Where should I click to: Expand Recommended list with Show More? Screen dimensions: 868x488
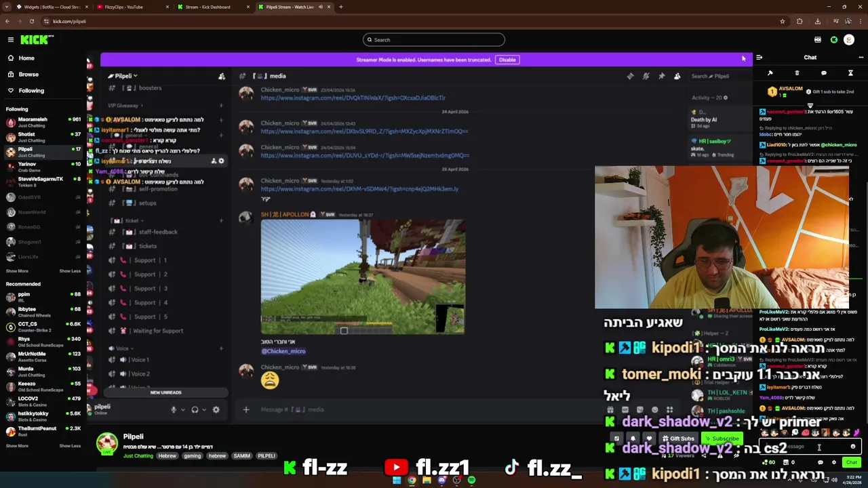coord(17,446)
